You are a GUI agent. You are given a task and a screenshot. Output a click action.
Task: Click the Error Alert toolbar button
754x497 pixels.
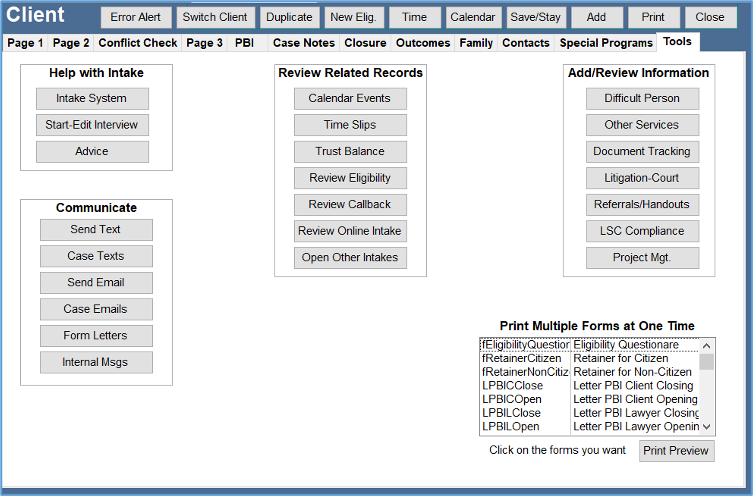(x=136, y=17)
